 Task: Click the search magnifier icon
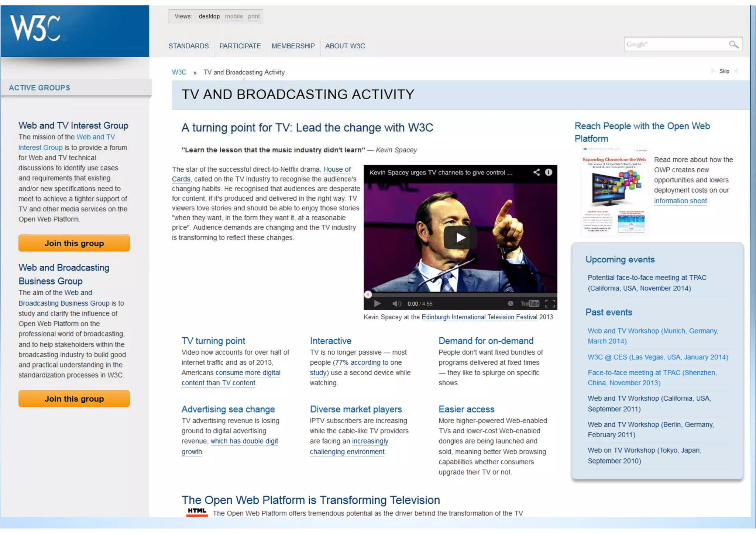pyautogui.click(x=733, y=45)
